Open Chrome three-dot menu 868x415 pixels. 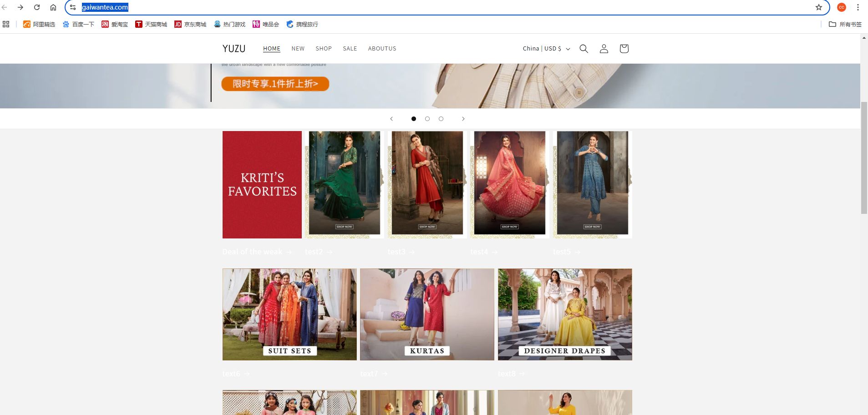pyautogui.click(x=858, y=7)
